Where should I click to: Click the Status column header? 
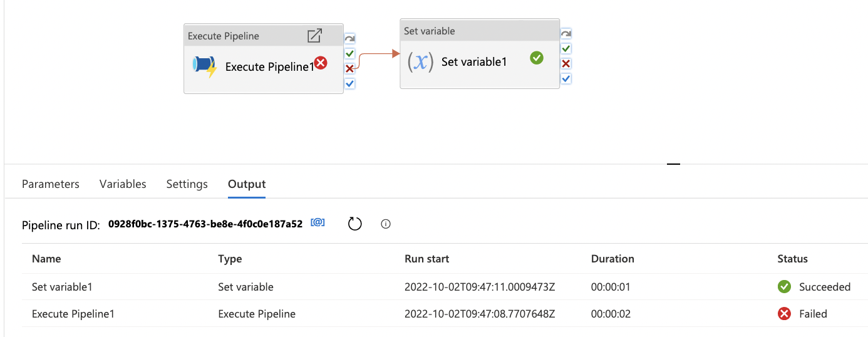pos(792,259)
